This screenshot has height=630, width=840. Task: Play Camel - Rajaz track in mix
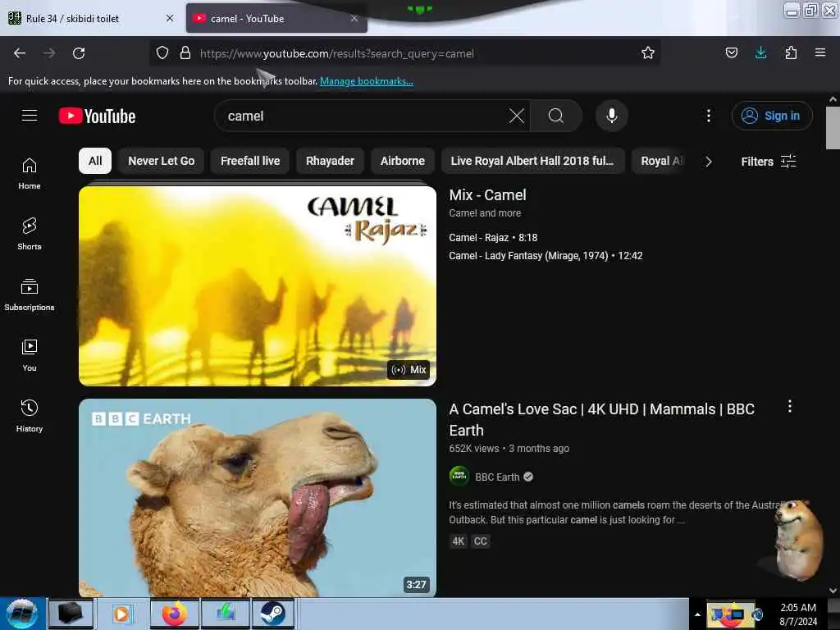[493, 237]
